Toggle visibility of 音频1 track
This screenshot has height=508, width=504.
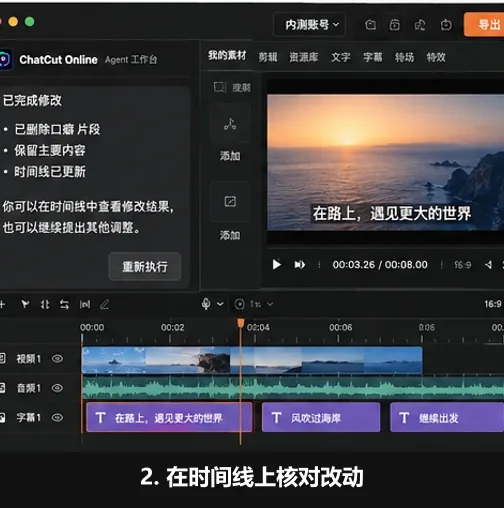pyautogui.click(x=57, y=388)
